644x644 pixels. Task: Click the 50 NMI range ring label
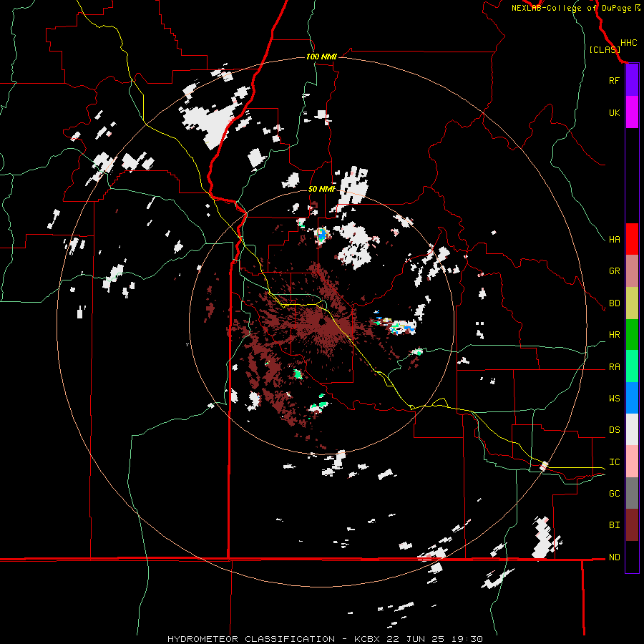[x=322, y=189]
